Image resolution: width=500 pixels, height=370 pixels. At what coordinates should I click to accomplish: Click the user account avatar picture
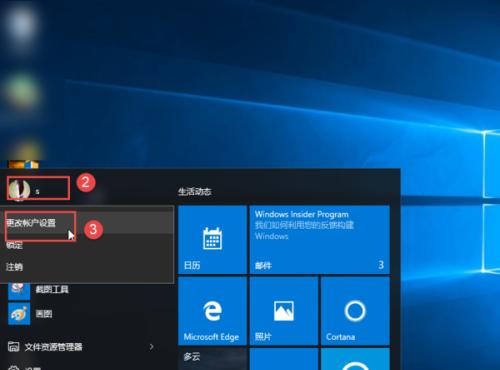pos(19,189)
